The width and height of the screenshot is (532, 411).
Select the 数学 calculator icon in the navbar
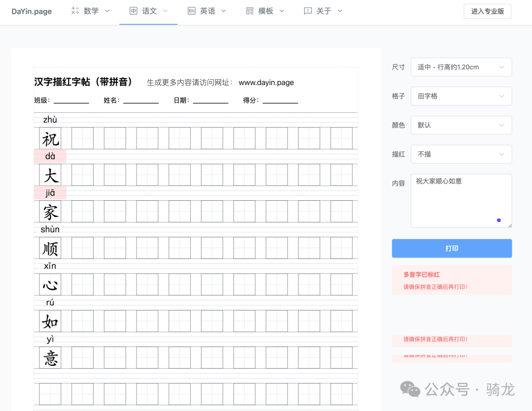pos(74,10)
